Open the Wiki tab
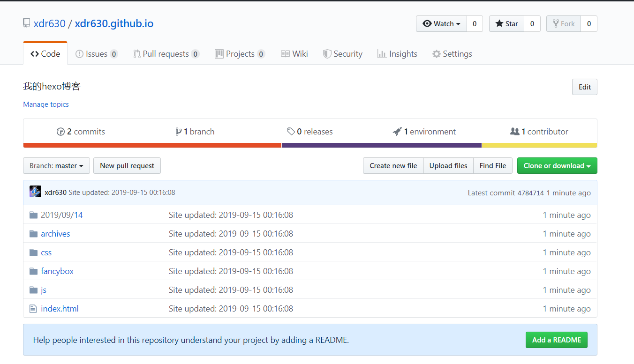 click(x=294, y=54)
